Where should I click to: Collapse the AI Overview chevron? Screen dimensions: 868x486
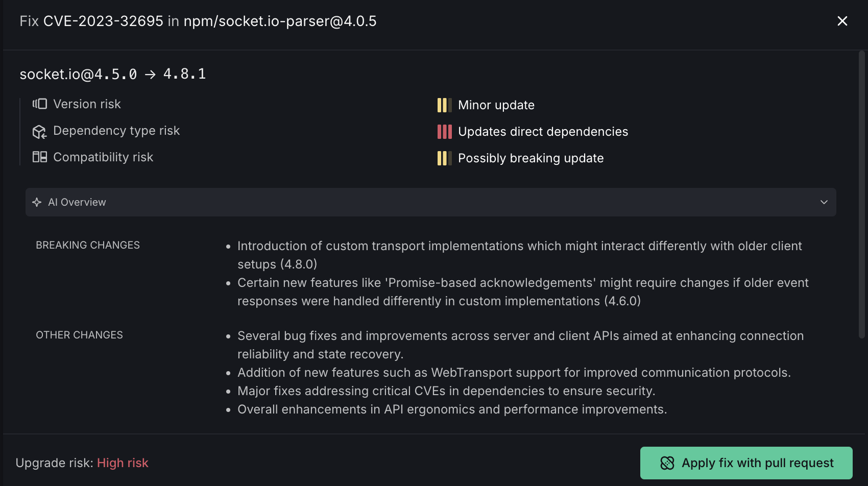(824, 202)
